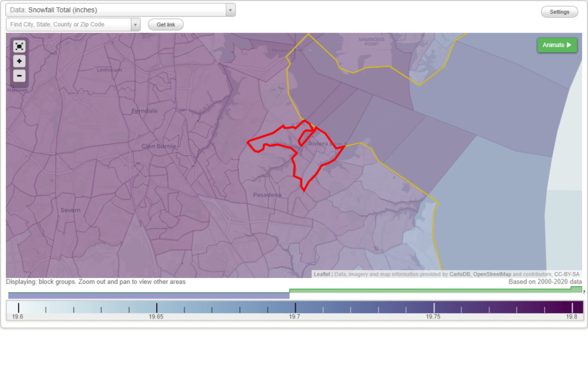Click the Pasadena map label

[x=267, y=195]
